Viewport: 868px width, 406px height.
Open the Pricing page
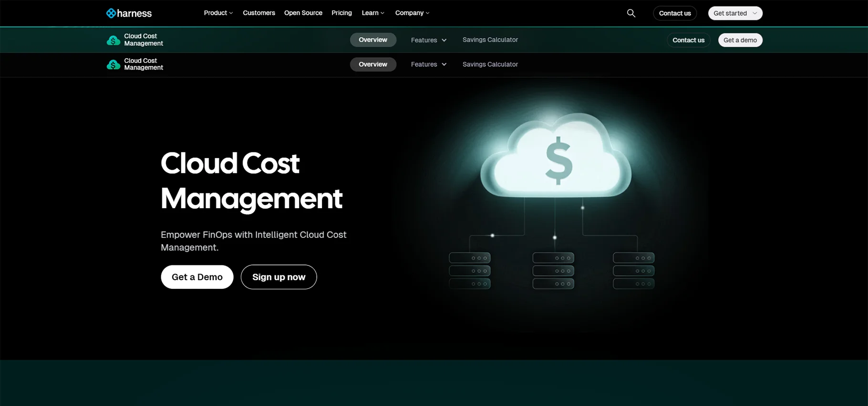click(341, 13)
